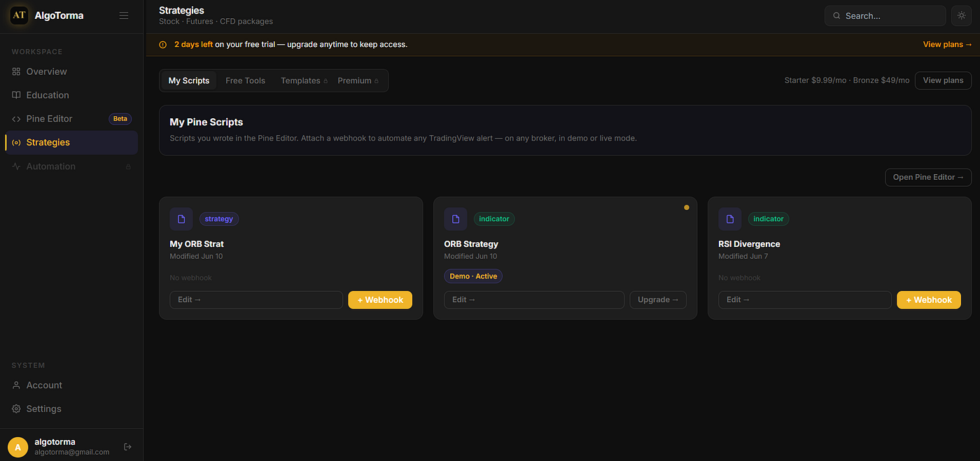Click No webhook text on My ORB Strat
Screen dimensions: 980x461
pos(190,278)
